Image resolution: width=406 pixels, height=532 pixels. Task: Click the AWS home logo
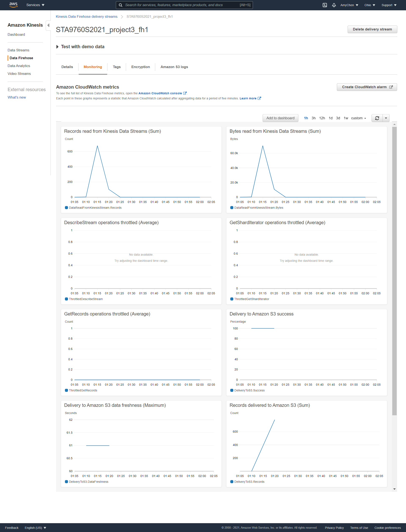pyautogui.click(x=13, y=5)
